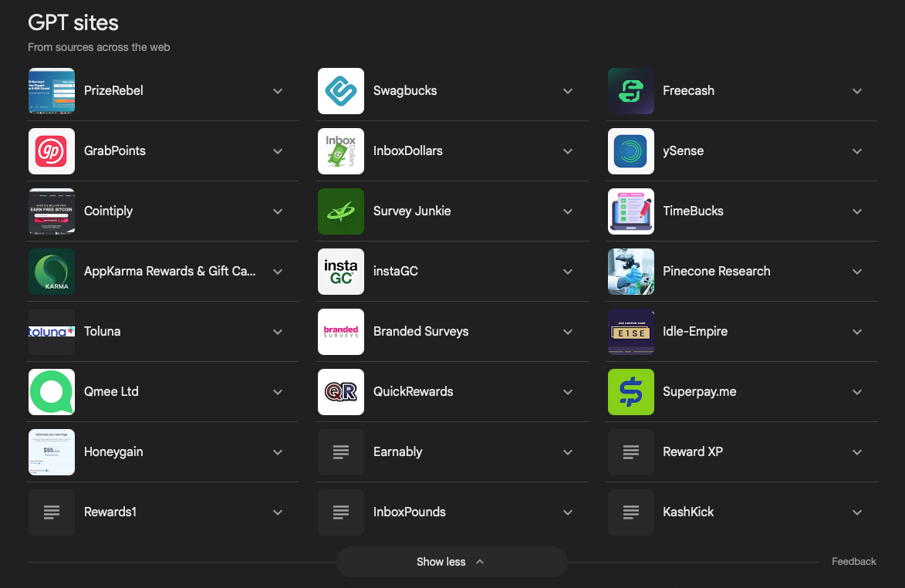Click the InboxPounds placeholder icon
This screenshot has width=905, height=588.
341,512
